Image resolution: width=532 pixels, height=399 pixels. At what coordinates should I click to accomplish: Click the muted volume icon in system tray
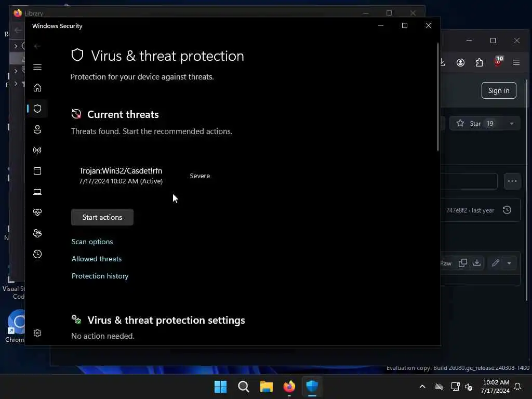pos(469,387)
